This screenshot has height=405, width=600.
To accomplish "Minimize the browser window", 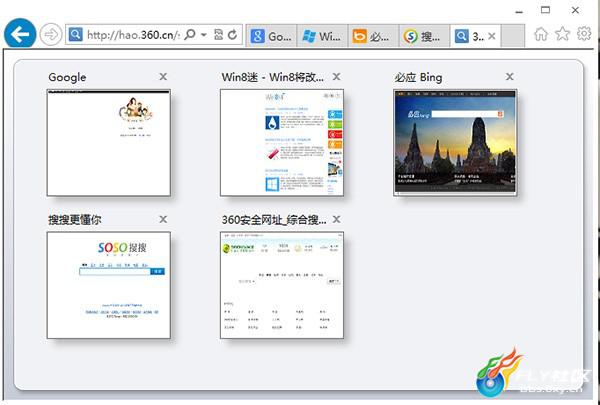I will pos(519,11).
